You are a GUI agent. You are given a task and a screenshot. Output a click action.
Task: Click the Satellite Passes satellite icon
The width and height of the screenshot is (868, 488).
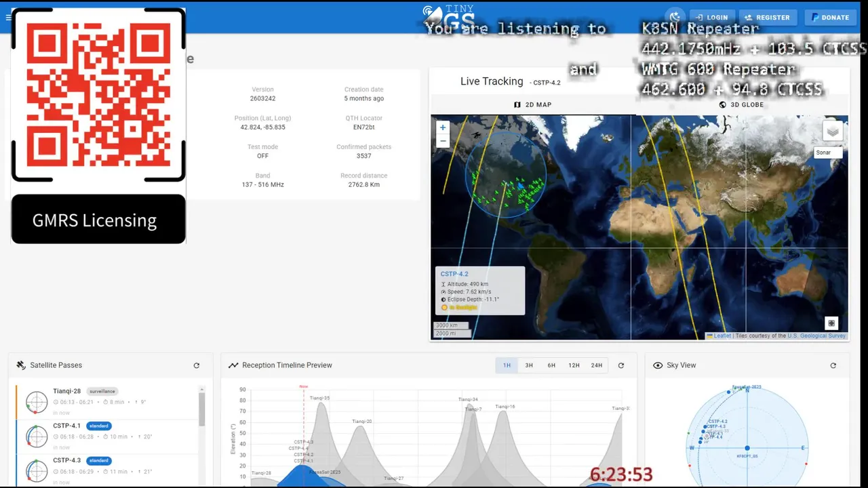21,365
